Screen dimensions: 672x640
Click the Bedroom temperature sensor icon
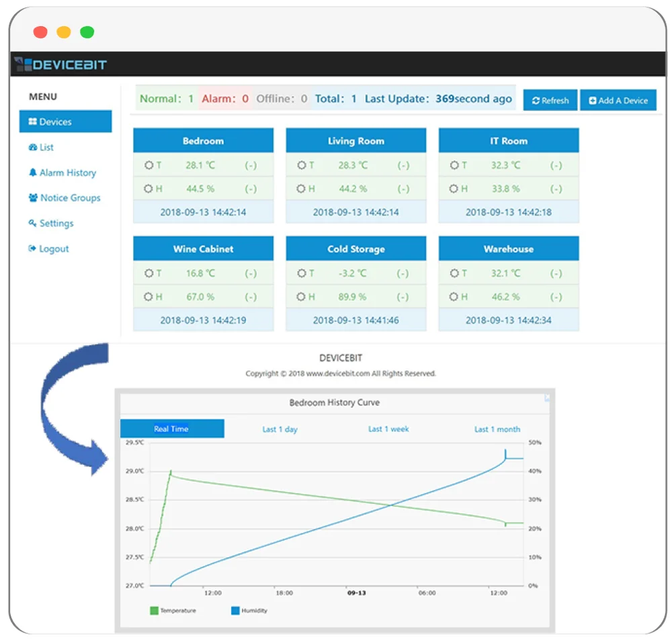(149, 165)
